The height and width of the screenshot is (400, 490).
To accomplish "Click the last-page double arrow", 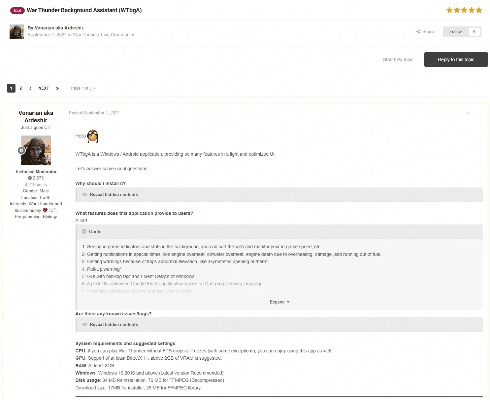I will coord(57,88).
